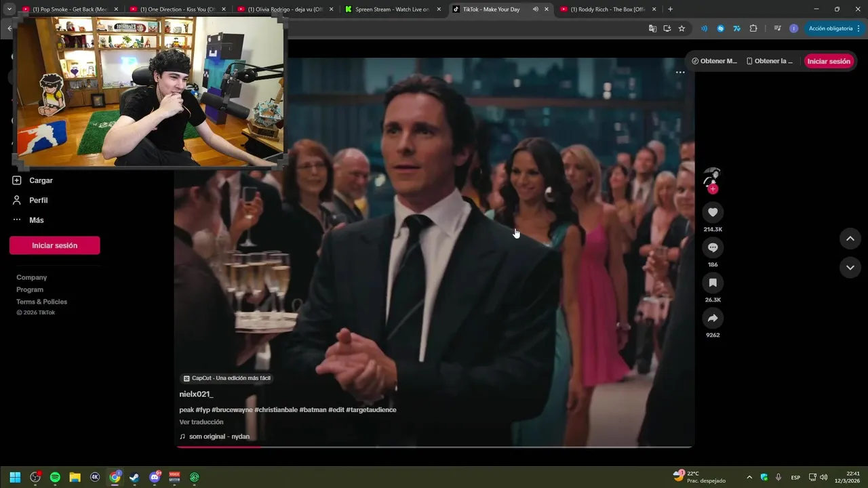Go to previous video with up arrow
Image resolution: width=868 pixels, height=488 pixels.
tap(850, 239)
